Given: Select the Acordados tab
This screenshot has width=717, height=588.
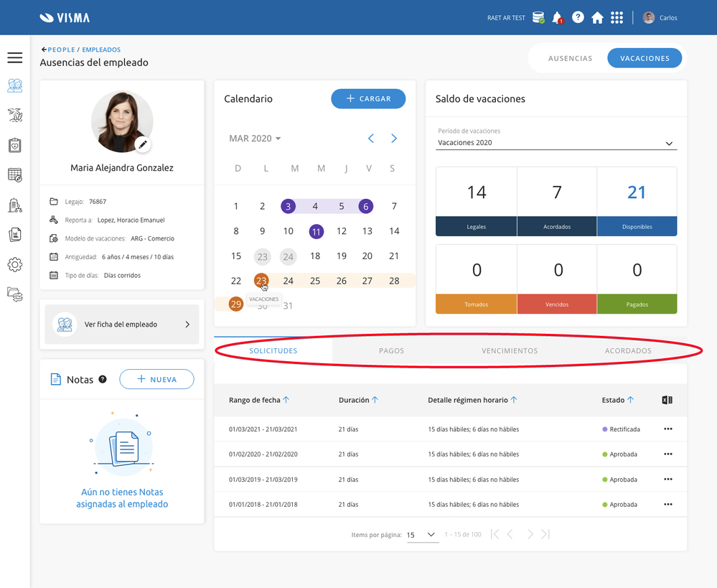Looking at the screenshot, I should click(x=628, y=350).
